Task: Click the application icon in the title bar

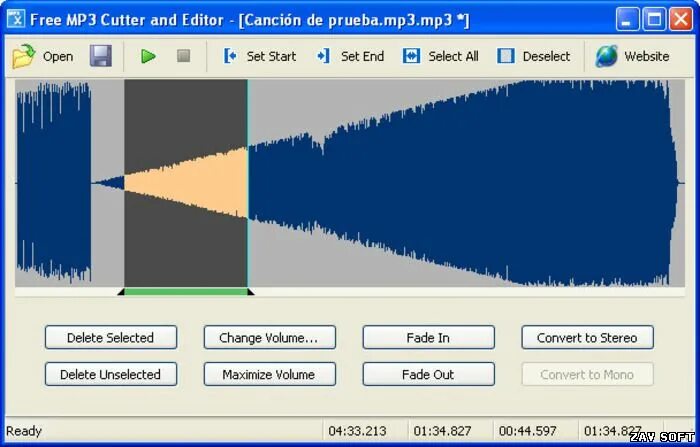Action: tap(16, 19)
